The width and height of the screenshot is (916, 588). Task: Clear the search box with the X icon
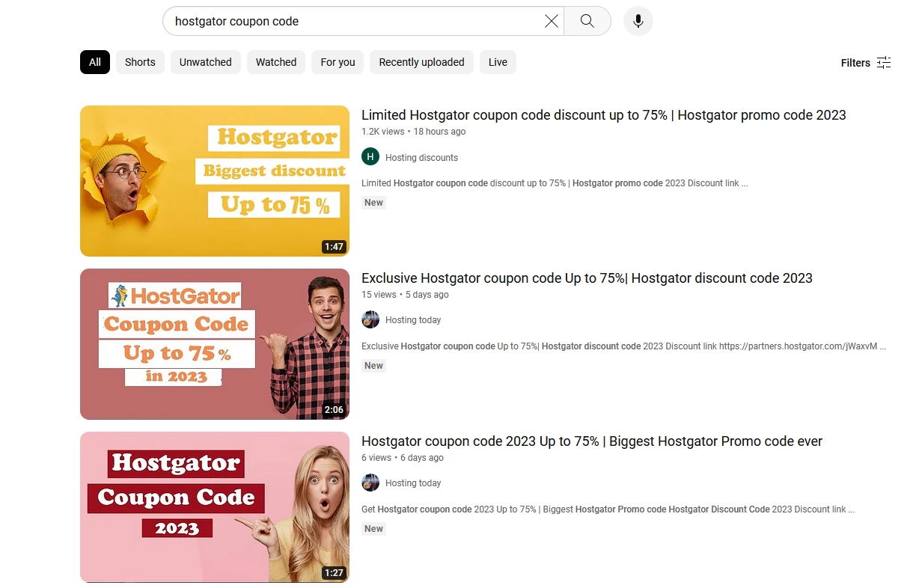click(552, 21)
